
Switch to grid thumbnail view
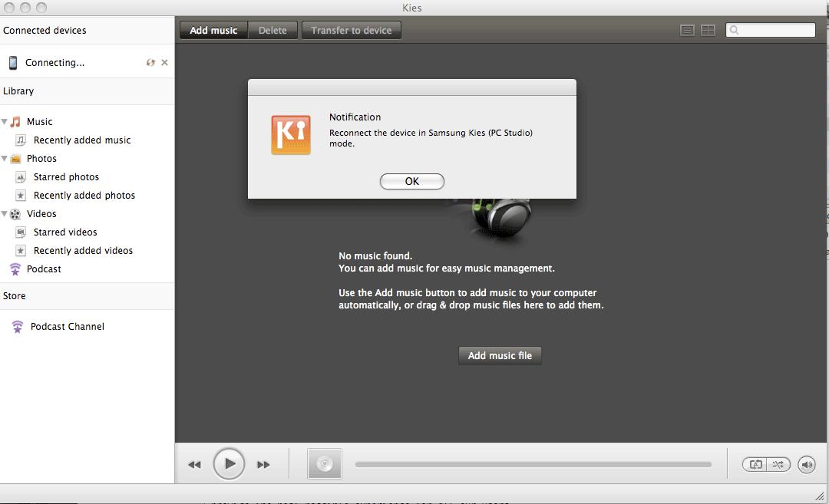(708, 30)
